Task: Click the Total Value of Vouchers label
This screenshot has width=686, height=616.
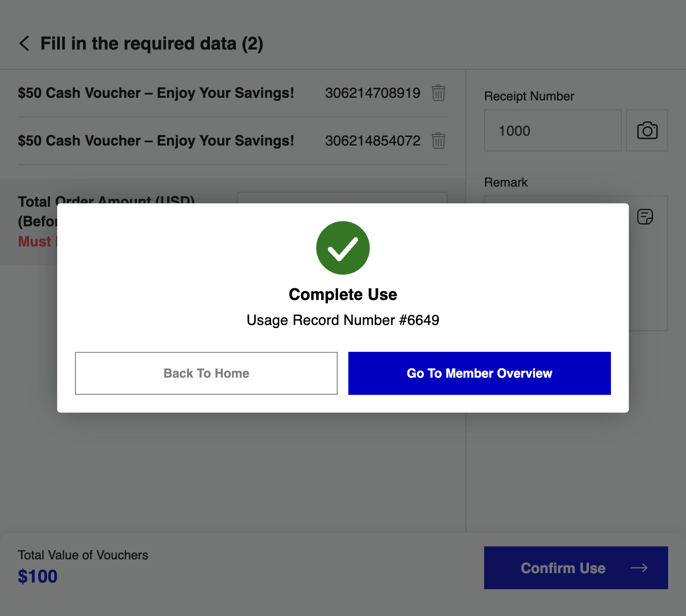Action: (x=83, y=555)
